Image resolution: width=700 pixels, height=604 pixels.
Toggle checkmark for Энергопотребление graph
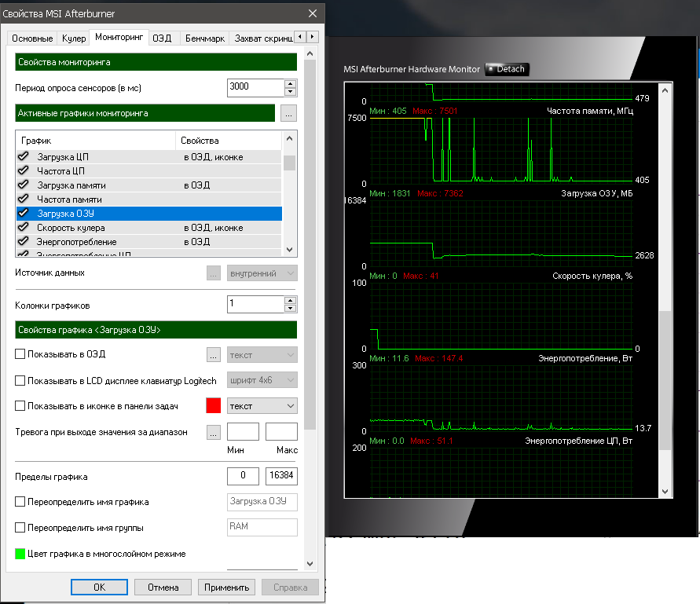(x=24, y=241)
